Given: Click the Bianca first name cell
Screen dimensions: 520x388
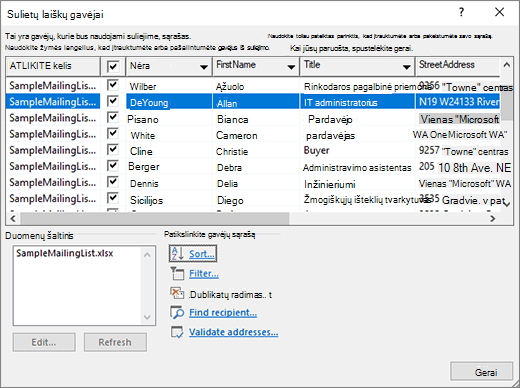Looking at the screenshot, I should click(256, 118).
